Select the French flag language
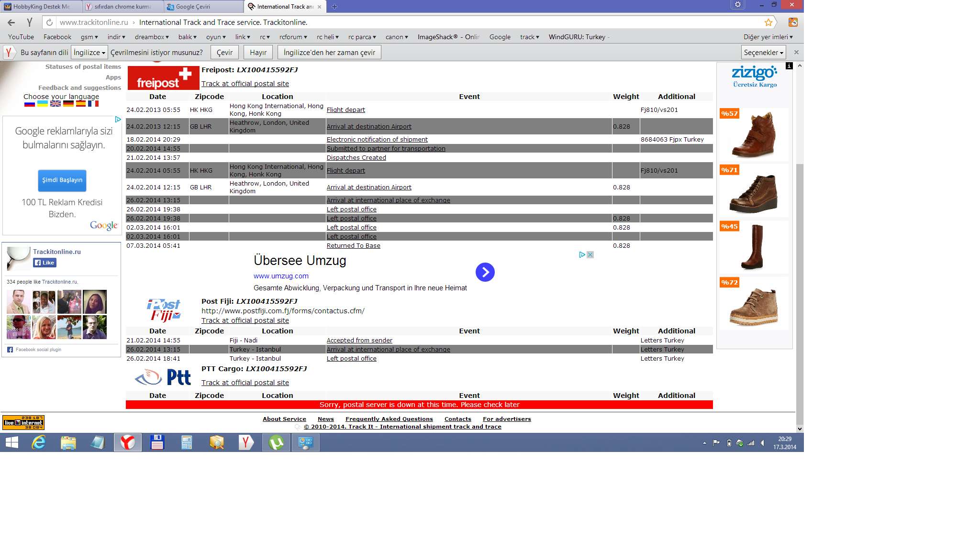The image size is (980, 551). [93, 103]
